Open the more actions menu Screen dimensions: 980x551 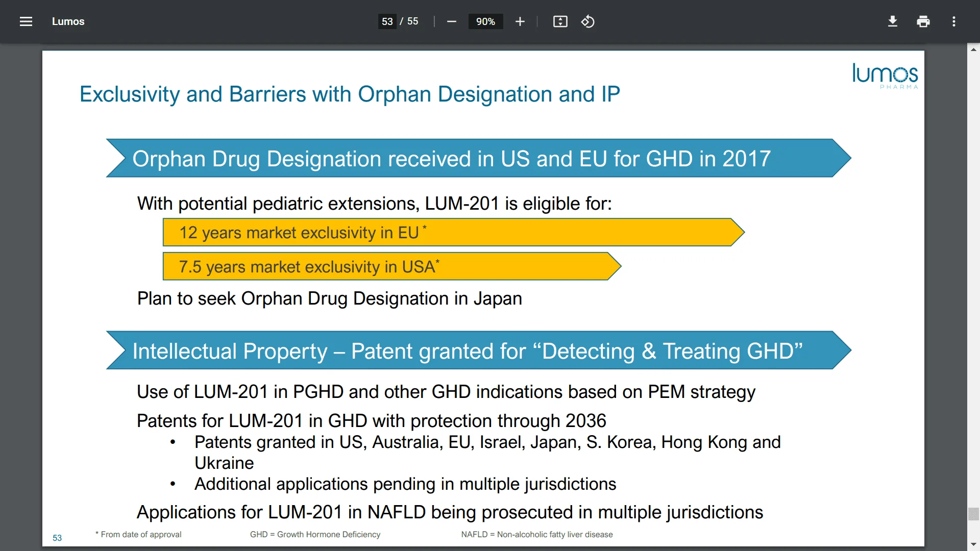(953, 21)
